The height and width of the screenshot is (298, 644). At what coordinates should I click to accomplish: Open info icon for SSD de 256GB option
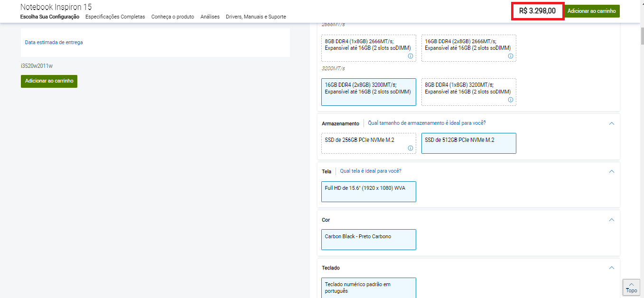tap(411, 148)
